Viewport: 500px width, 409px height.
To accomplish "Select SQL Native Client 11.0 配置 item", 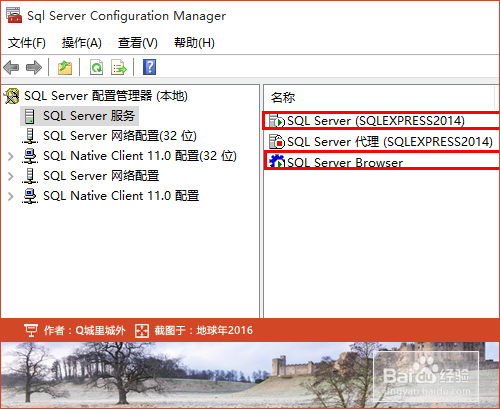I will click(x=121, y=196).
